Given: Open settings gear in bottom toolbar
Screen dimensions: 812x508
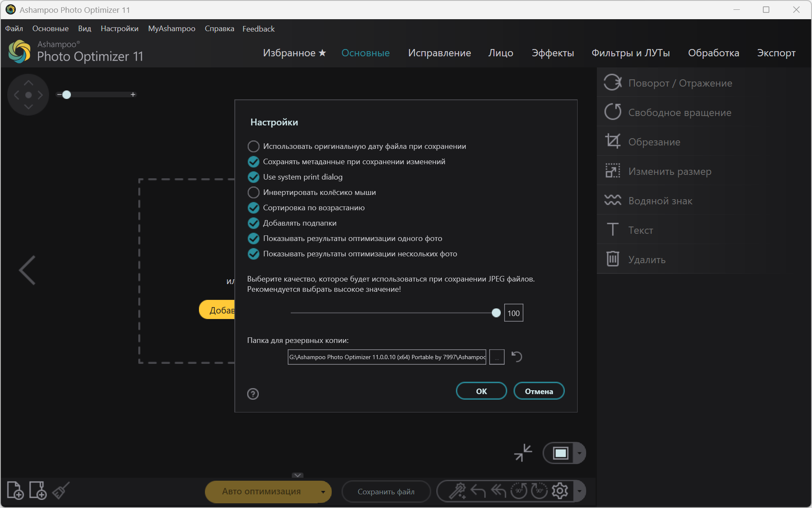Looking at the screenshot, I should tap(560, 491).
